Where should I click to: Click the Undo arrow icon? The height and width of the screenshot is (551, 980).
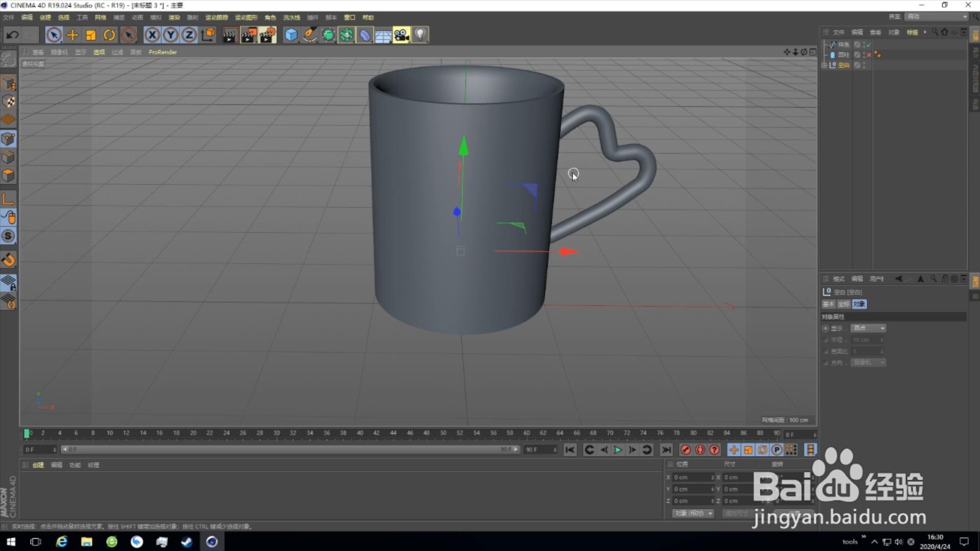(x=12, y=35)
